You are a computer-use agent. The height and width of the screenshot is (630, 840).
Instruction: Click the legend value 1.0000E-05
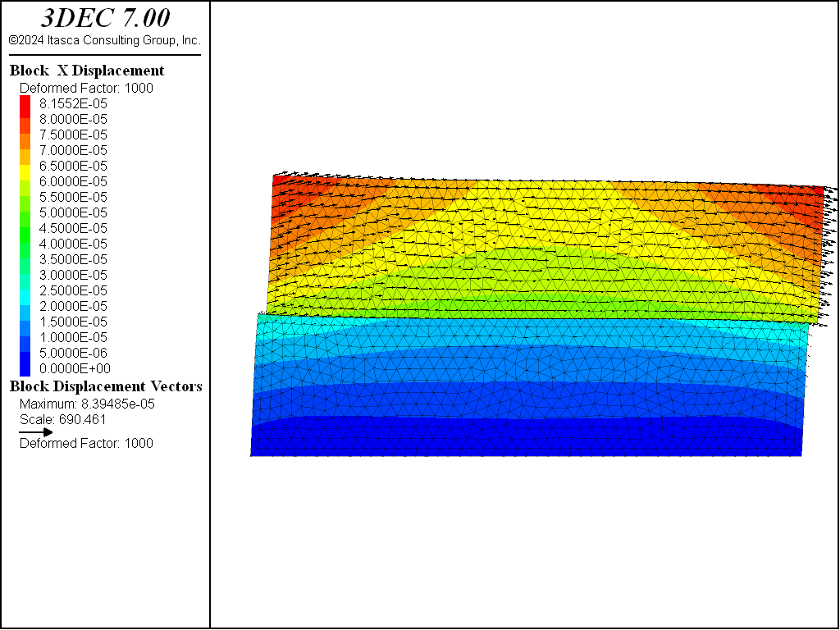73,337
